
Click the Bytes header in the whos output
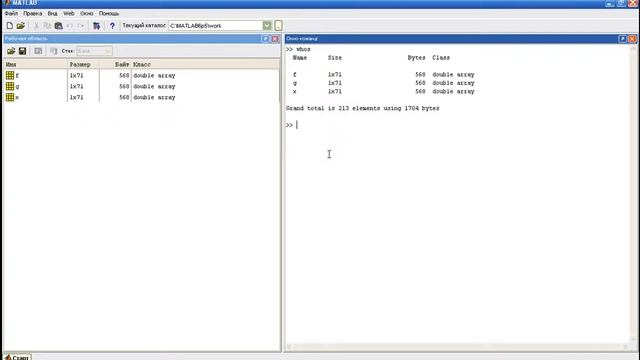[416, 58]
